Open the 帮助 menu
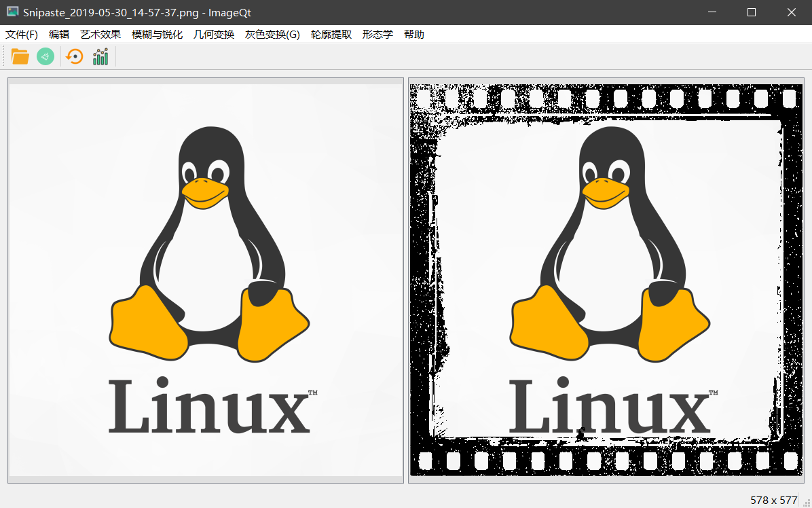The height and width of the screenshot is (508, 812). click(x=414, y=34)
